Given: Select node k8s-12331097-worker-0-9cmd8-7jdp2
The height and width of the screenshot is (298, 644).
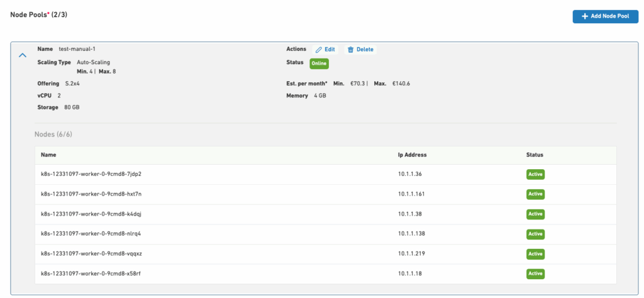Looking at the screenshot, I should (x=96, y=174).
